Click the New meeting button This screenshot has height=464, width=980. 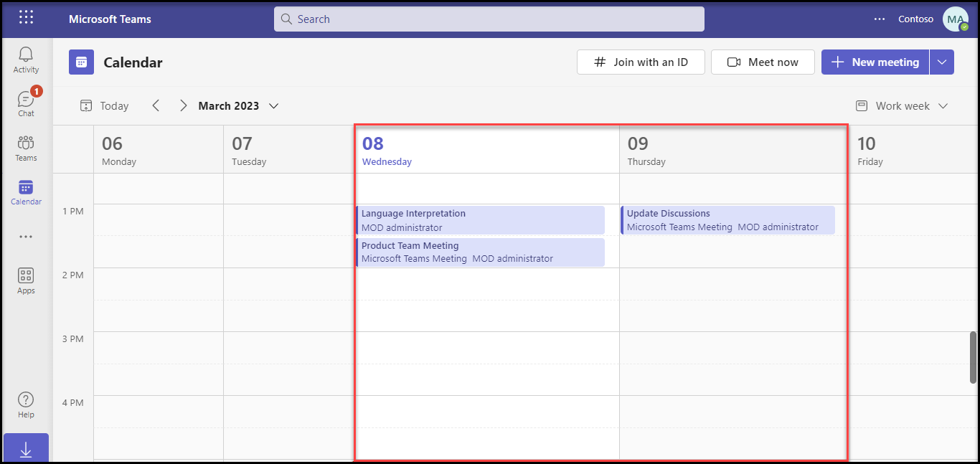tap(875, 62)
